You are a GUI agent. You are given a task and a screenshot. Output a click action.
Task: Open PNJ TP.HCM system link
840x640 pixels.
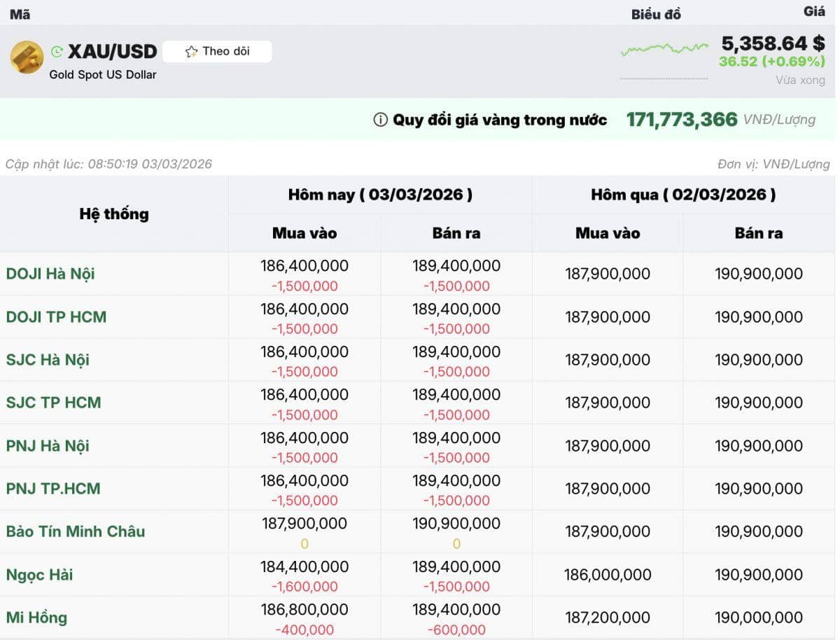pyautogui.click(x=53, y=489)
